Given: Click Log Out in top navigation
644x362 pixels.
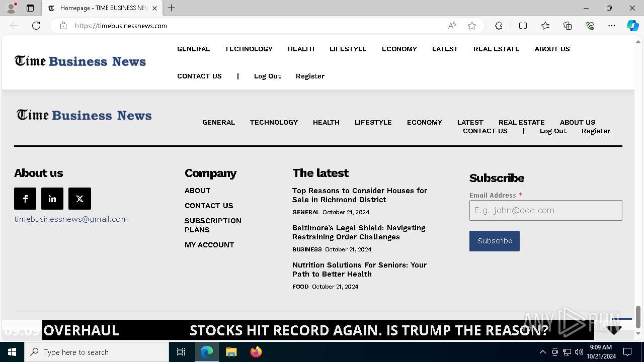Looking at the screenshot, I should [267, 76].
